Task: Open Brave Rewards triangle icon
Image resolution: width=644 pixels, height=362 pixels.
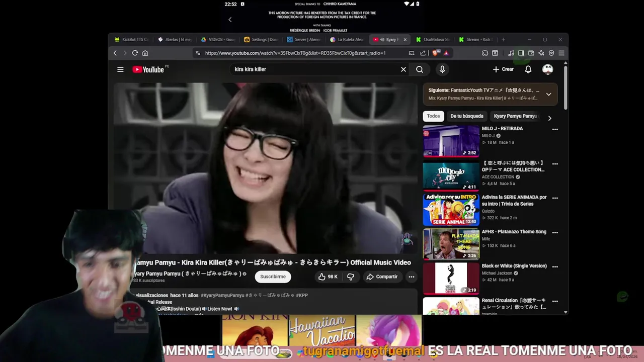Action: click(446, 53)
